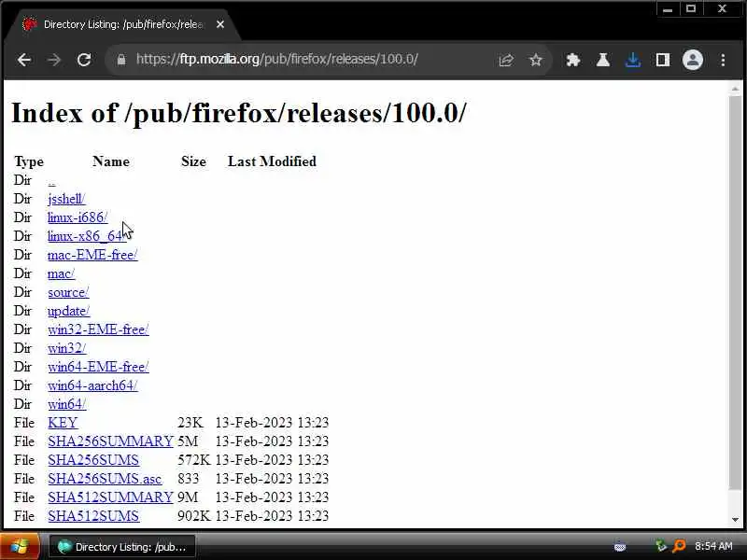Click the 'Size' column header
Screen dimensions: 747x560
pyautogui.click(x=193, y=161)
